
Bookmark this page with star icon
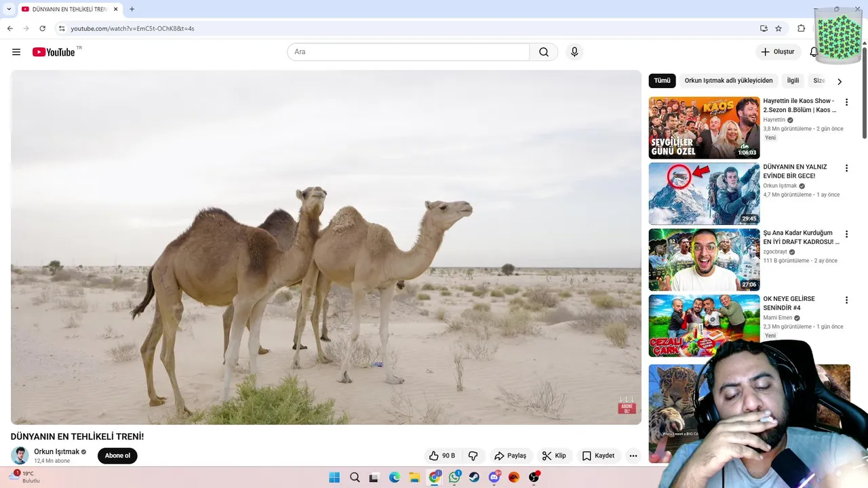[778, 28]
